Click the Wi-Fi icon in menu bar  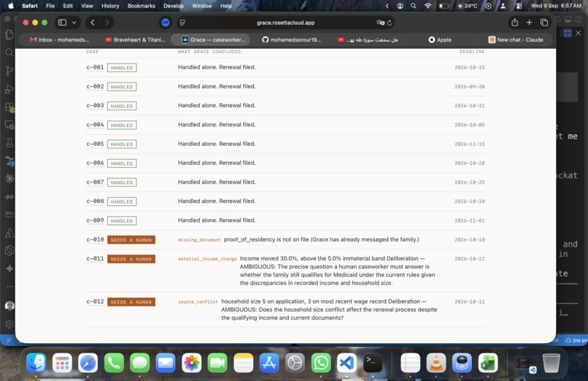click(428, 6)
